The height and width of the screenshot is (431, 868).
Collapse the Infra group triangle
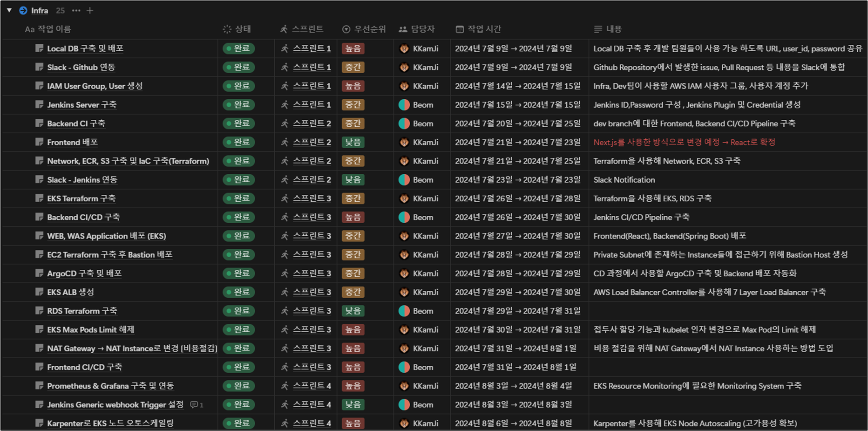9,10
